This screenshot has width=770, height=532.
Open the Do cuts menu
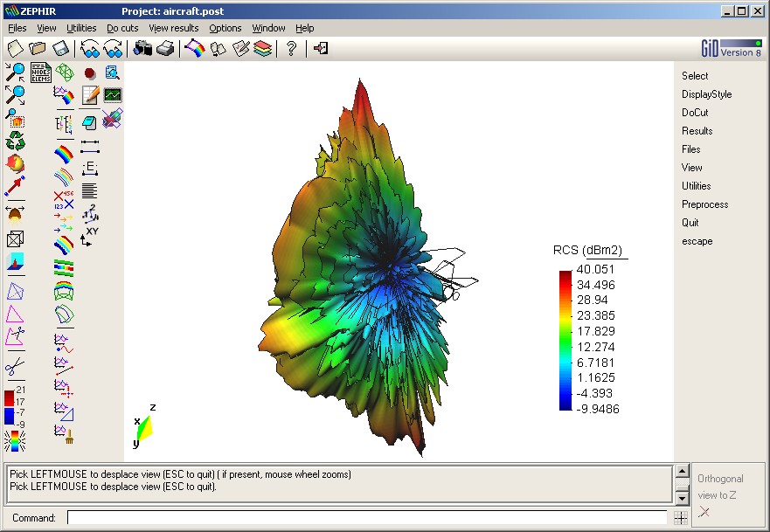122,28
